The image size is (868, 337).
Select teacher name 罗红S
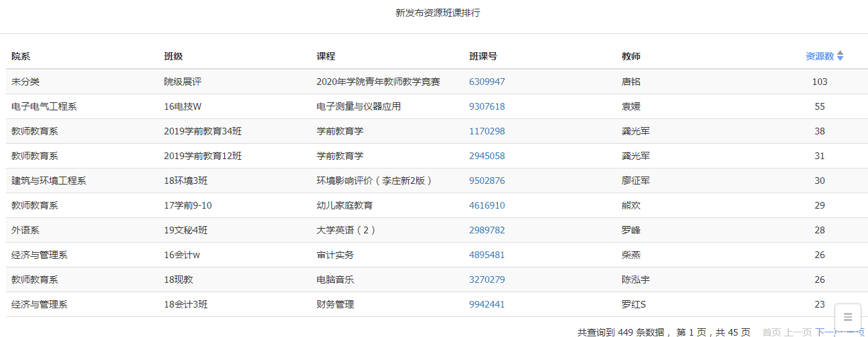pos(634,304)
